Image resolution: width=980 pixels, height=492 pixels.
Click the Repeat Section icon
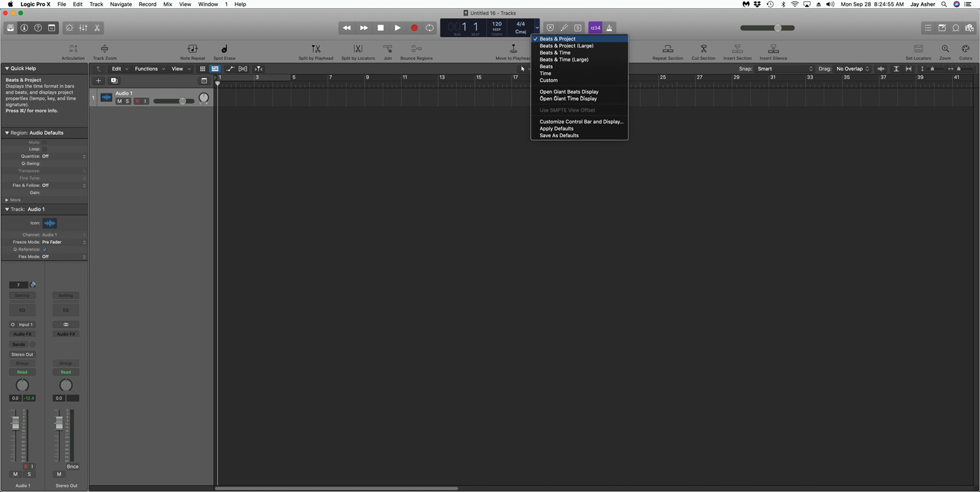click(668, 49)
